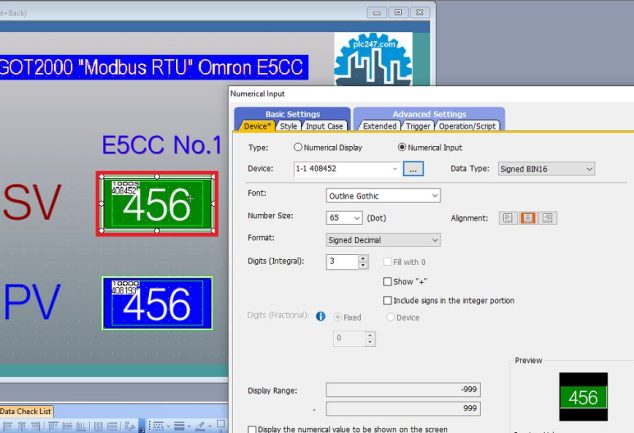Expand line width dropdown arrow in toolbar
This screenshot has height=433, width=634.
[x=189, y=426]
